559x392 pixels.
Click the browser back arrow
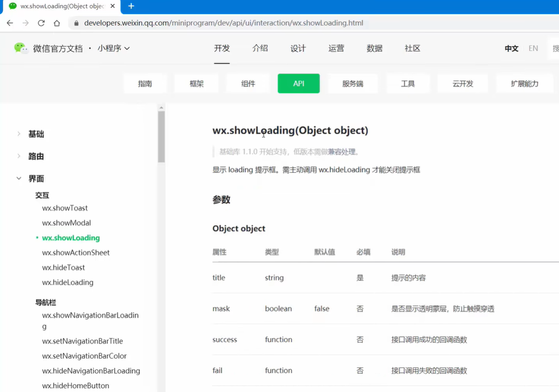10,23
